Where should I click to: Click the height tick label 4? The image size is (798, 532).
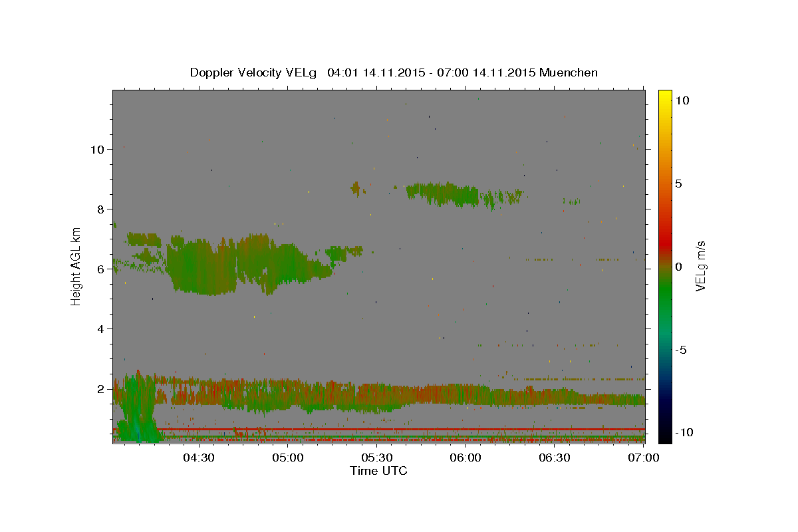point(100,329)
